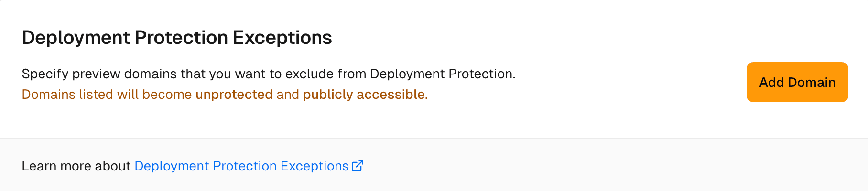The width and height of the screenshot is (868, 191).
Task: Click "will become" in the warning text
Action: (x=154, y=95)
